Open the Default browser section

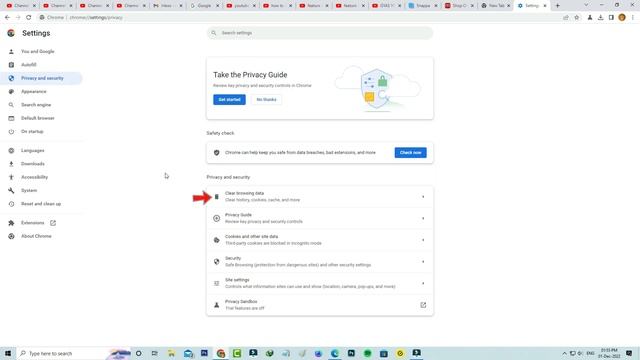[x=38, y=118]
